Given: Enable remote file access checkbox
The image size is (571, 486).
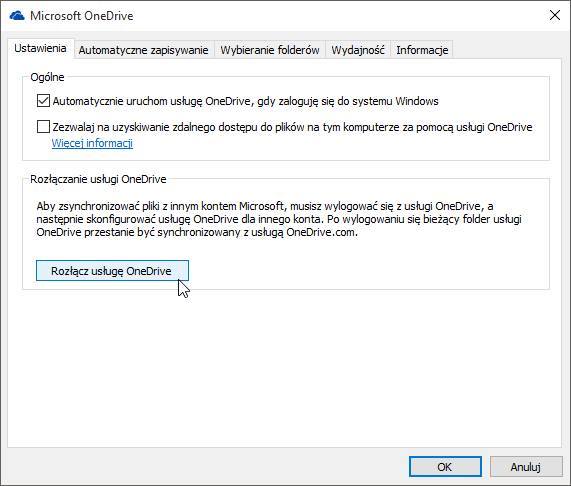Looking at the screenshot, I should tap(43, 127).
